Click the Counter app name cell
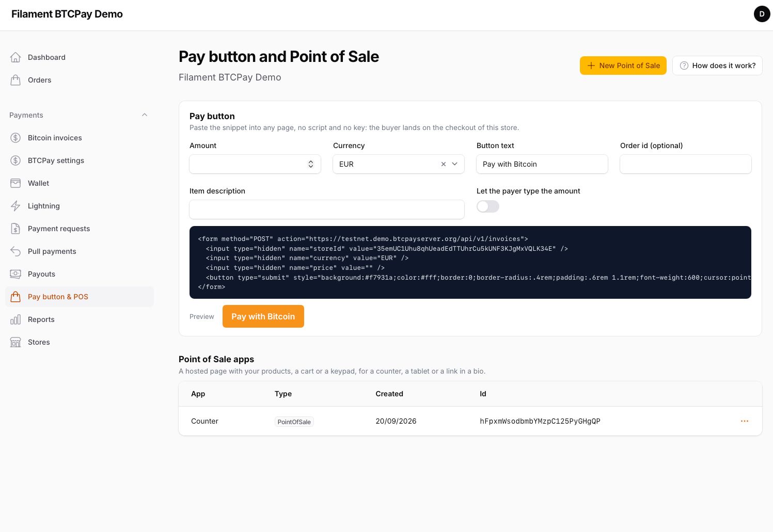This screenshot has height=532, width=773. point(204,421)
